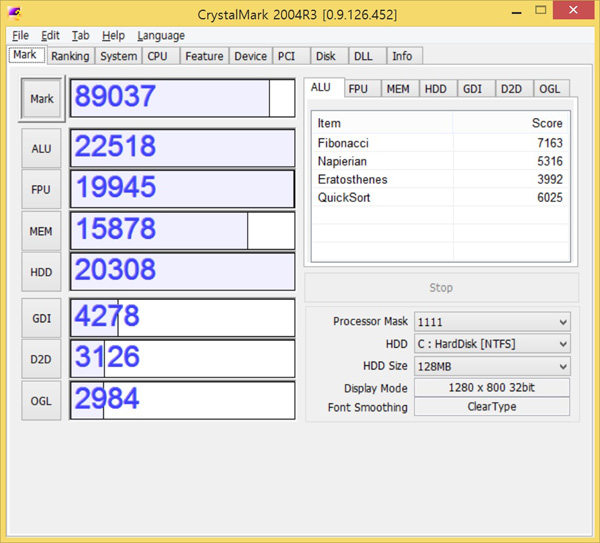Open the Language menu
This screenshot has height=543, width=600.
click(x=161, y=35)
